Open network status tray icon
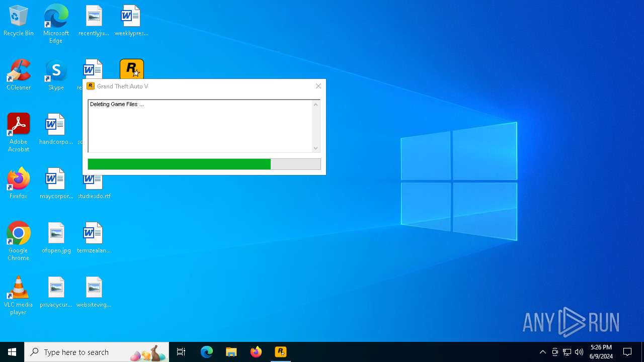 (x=567, y=352)
